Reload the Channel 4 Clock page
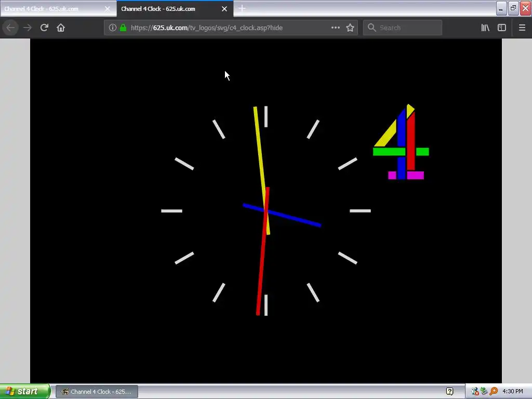This screenshot has width=532, height=399. click(x=44, y=28)
